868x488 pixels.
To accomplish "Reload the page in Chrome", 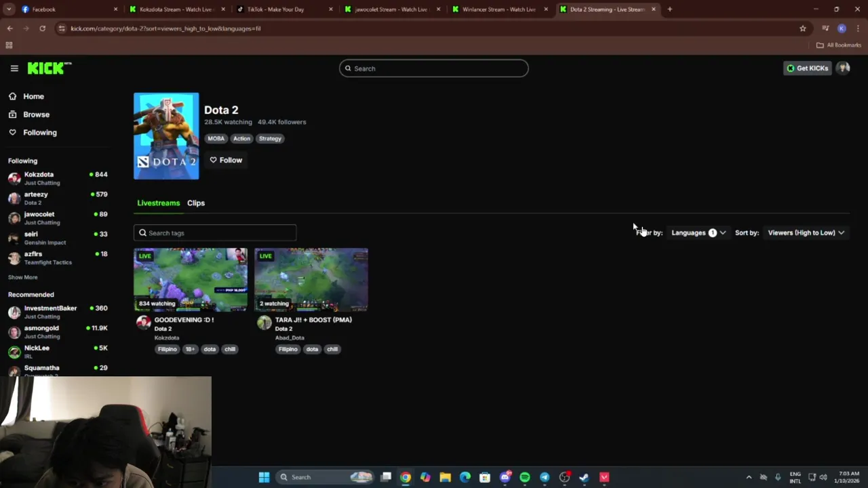I will (42, 28).
